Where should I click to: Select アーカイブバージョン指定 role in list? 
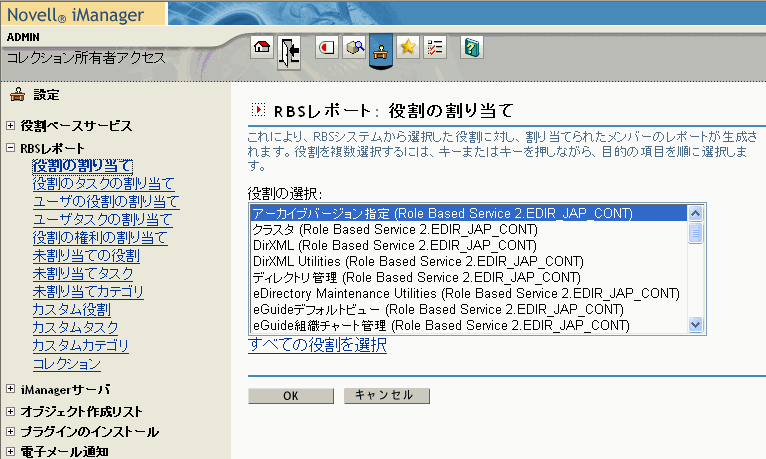(x=468, y=213)
